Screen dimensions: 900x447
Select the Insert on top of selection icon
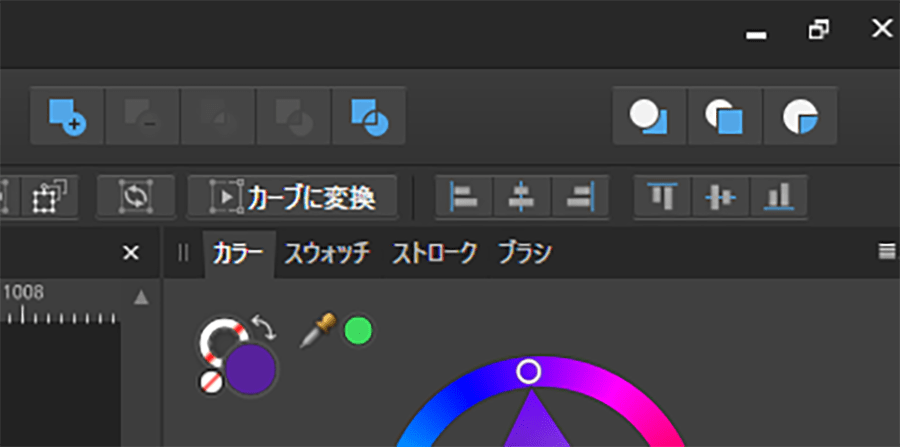(x=725, y=116)
